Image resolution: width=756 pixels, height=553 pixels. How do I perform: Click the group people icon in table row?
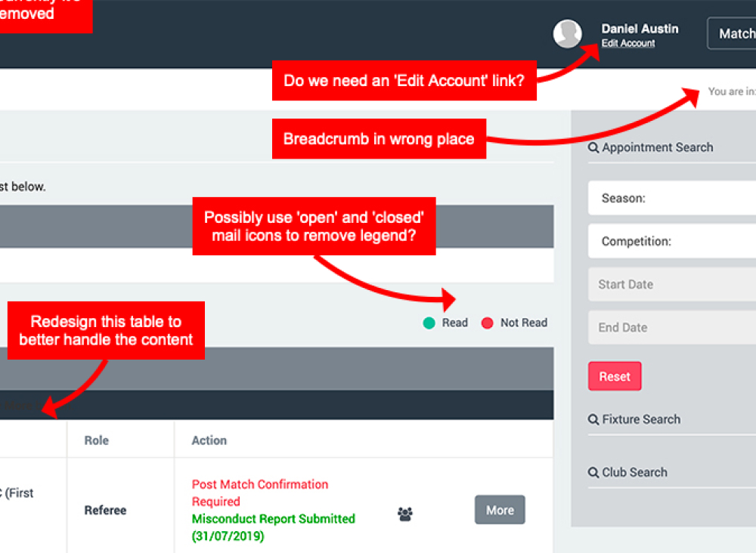pos(405,514)
